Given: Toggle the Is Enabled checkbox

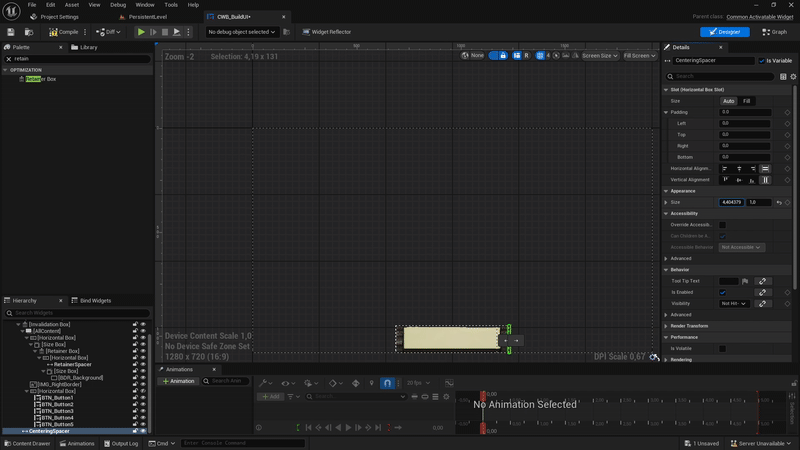Looking at the screenshot, I should 723,292.
